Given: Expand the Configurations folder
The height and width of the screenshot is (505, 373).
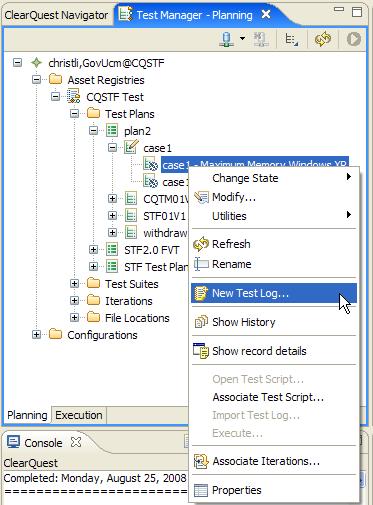Looking at the screenshot, I should coord(36,335).
